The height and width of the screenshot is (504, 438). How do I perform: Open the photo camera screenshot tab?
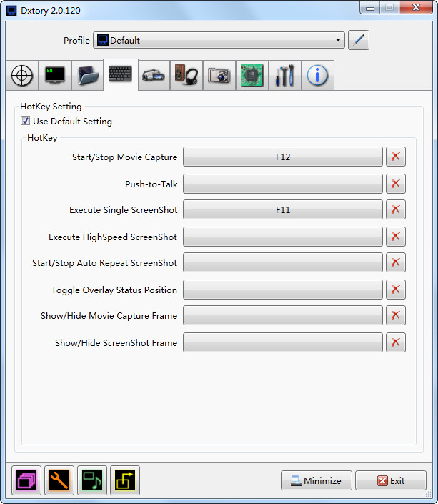[x=219, y=76]
